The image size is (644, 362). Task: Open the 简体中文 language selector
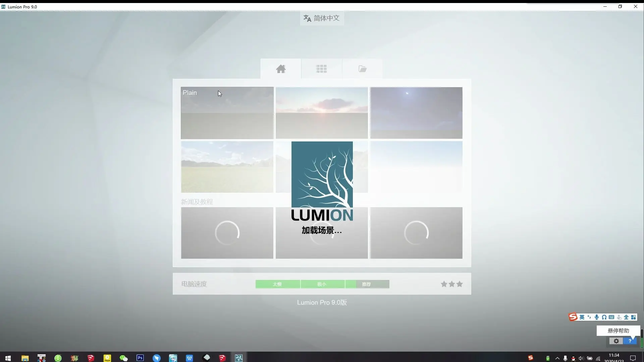click(x=322, y=18)
